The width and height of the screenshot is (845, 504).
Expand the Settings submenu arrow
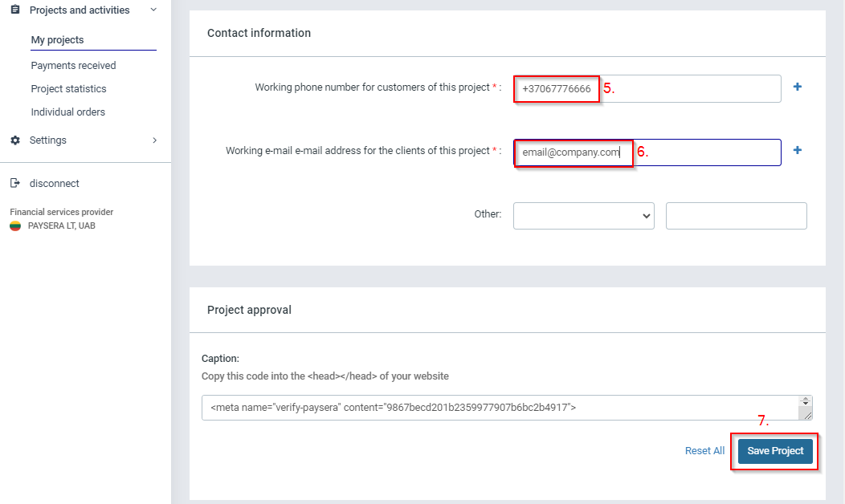click(x=154, y=140)
